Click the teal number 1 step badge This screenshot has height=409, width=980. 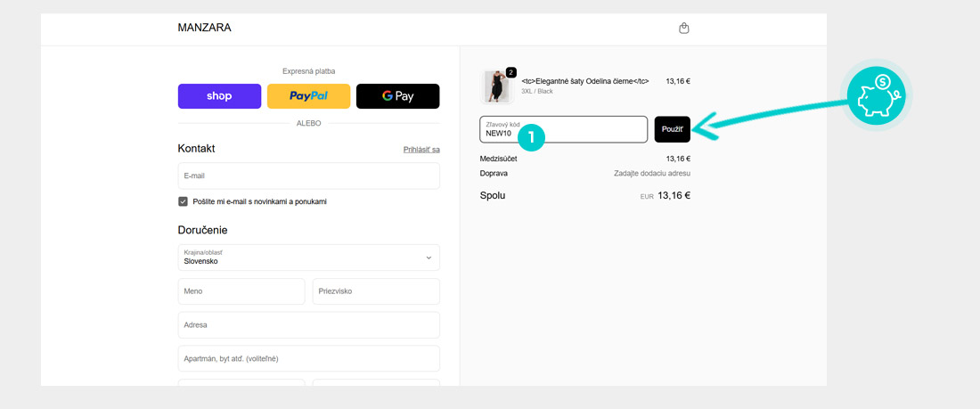pyautogui.click(x=531, y=136)
